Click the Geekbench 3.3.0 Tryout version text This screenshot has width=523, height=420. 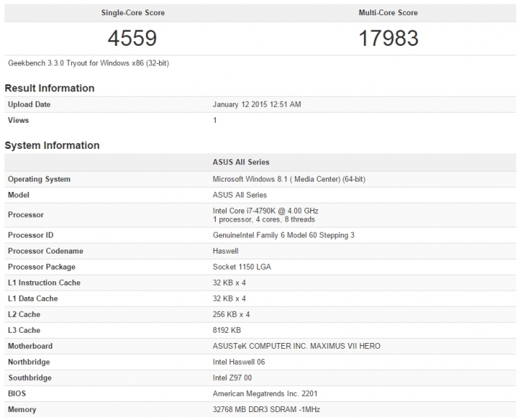(89, 63)
